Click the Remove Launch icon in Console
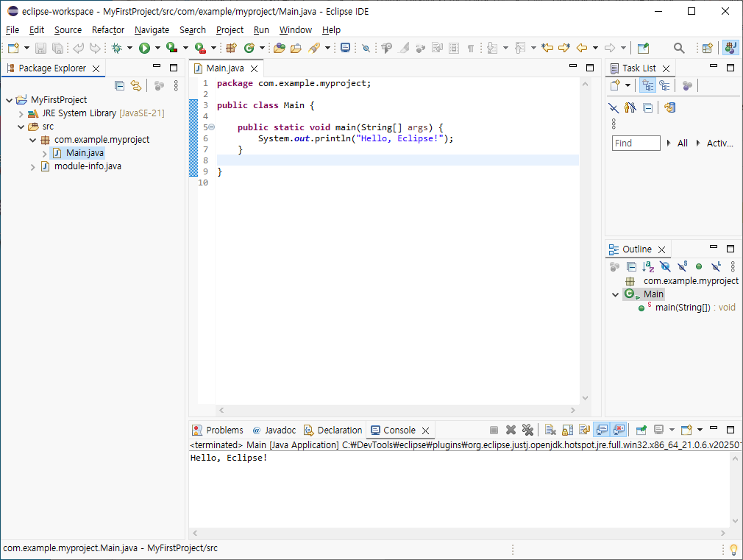Image resolution: width=743 pixels, height=560 pixels. pos(511,430)
